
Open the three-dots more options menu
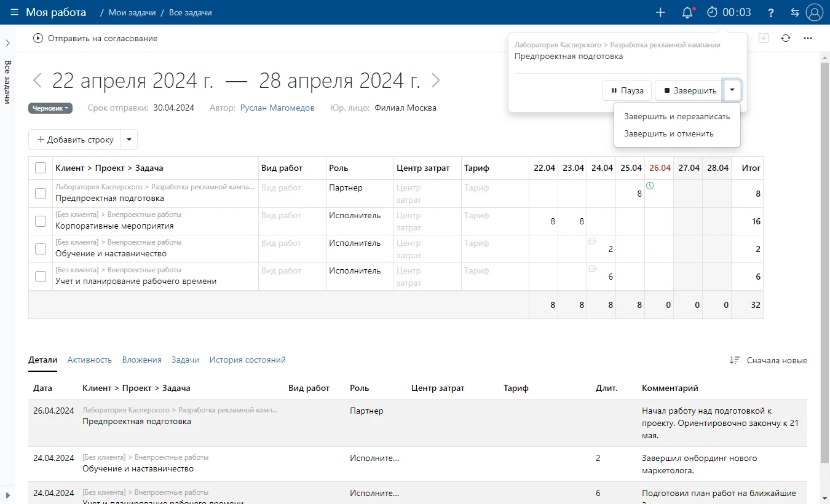pyautogui.click(x=808, y=38)
